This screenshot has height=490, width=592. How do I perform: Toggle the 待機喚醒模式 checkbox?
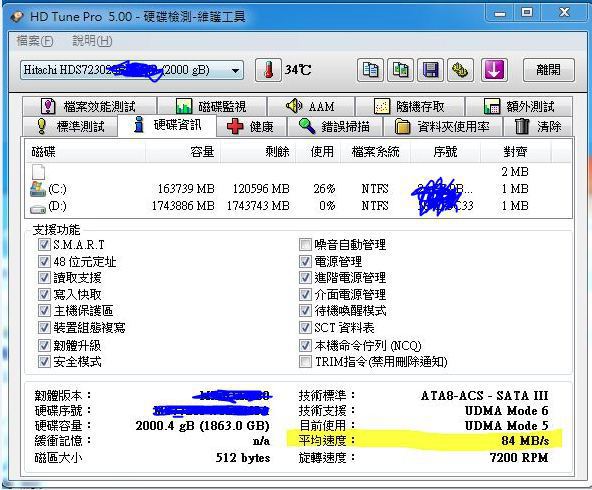tap(305, 311)
